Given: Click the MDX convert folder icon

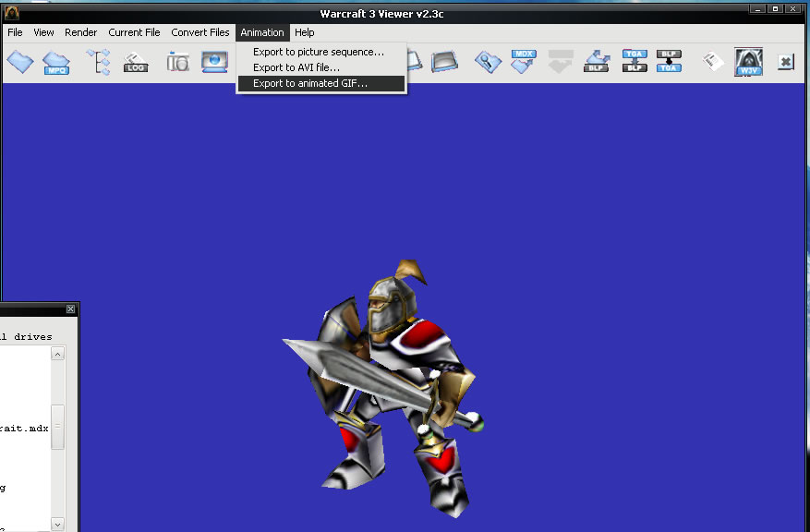Looking at the screenshot, I should pyautogui.click(x=524, y=61).
